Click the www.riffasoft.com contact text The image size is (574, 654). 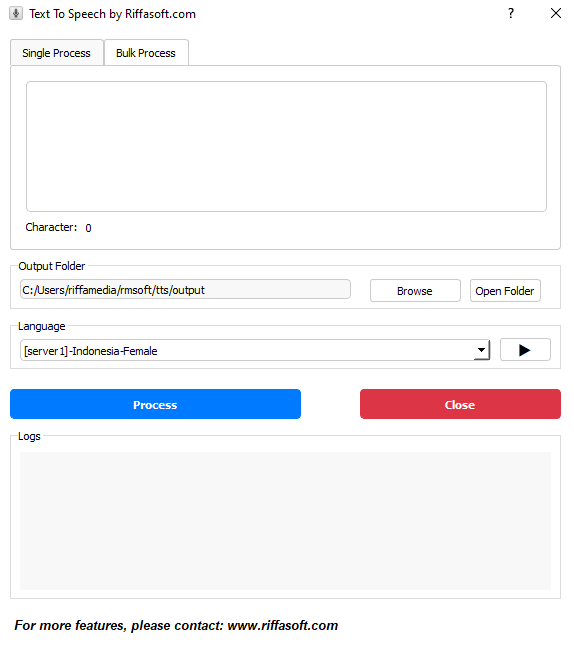pyautogui.click(x=282, y=626)
